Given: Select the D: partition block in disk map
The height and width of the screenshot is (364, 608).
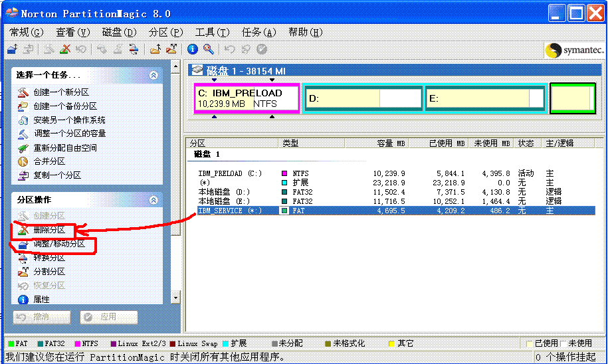Looking at the screenshot, I should pos(363,98).
